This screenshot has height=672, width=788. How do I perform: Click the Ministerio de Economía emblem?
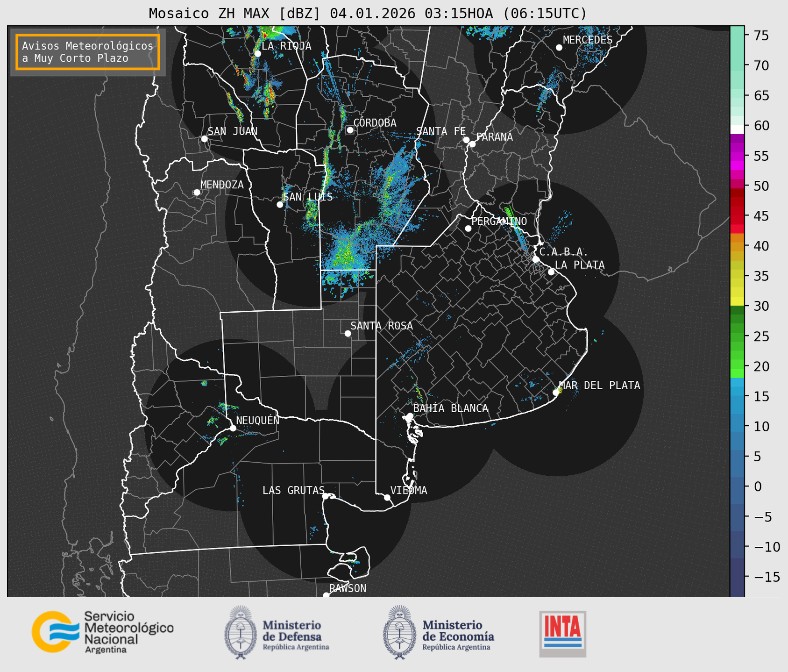click(x=399, y=632)
